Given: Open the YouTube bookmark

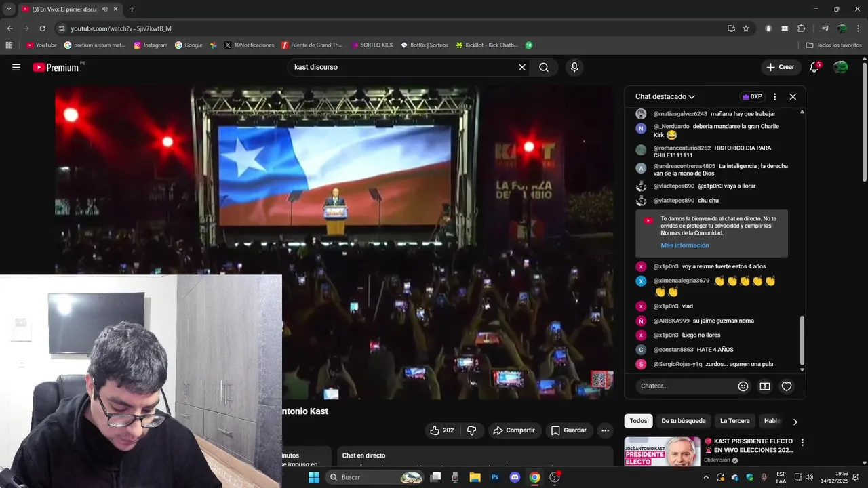Looking at the screenshot, I should tap(42, 45).
